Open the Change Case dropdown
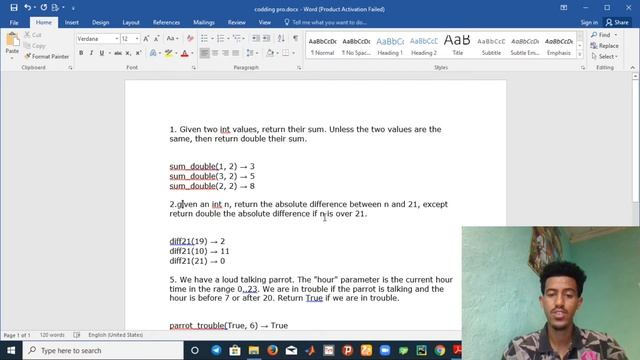 pos(173,39)
